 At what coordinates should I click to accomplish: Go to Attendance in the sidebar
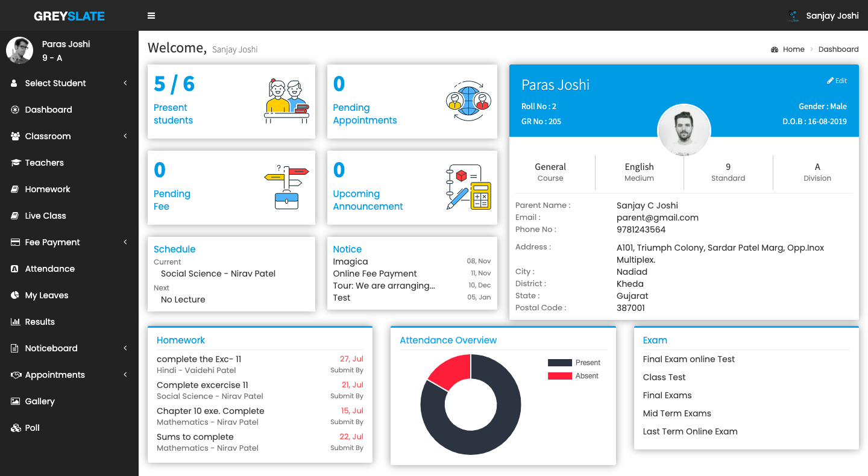(49, 269)
